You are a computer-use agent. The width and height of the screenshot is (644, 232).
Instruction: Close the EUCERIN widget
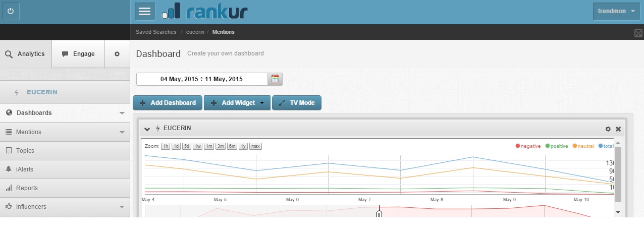coord(618,129)
